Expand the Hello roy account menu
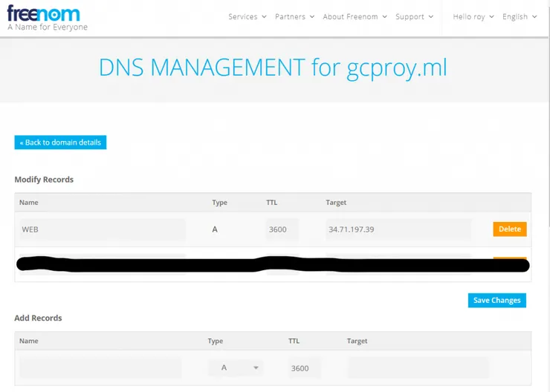Screen dimensions: 550x392 (473, 17)
